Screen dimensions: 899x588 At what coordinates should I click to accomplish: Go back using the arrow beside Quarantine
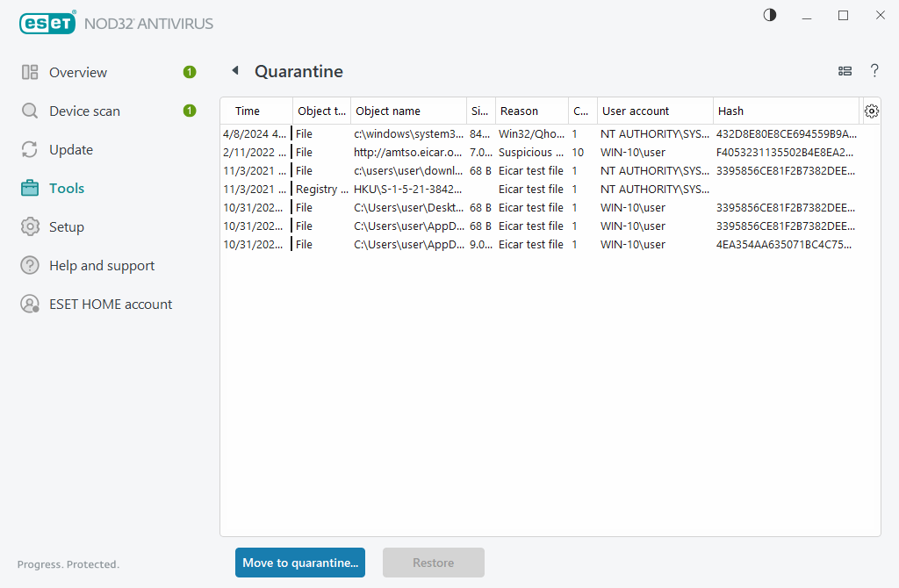click(235, 70)
